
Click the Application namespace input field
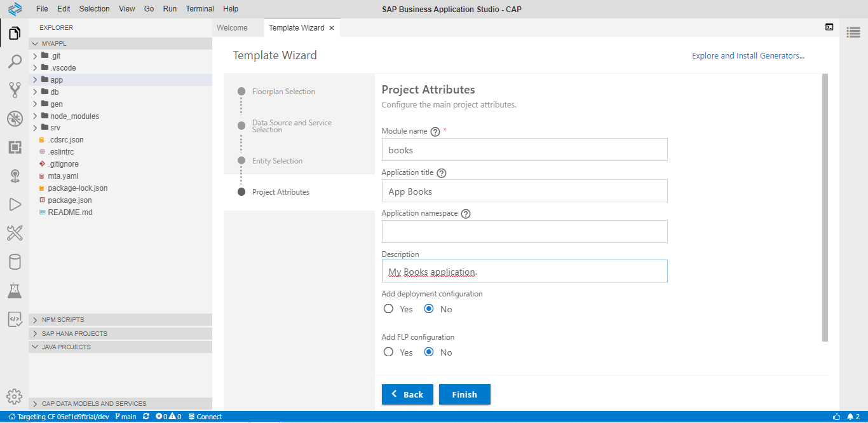[x=524, y=232]
